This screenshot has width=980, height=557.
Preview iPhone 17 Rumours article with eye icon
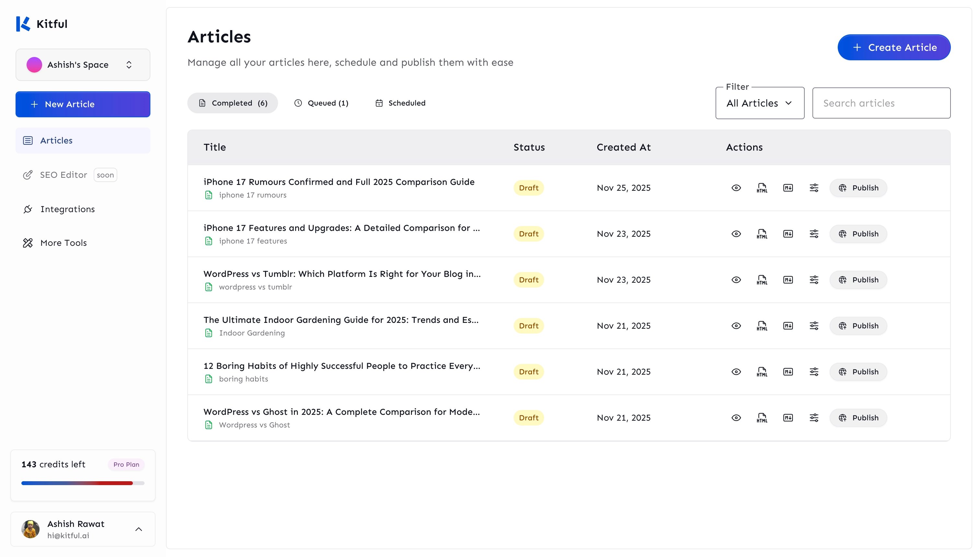(736, 188)
